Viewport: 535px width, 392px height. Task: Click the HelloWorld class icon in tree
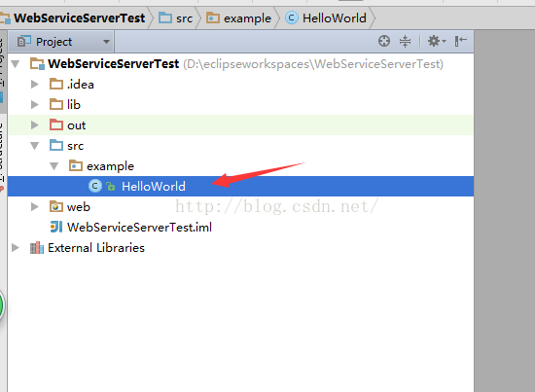pyautogui.click(x=95, y=187)
